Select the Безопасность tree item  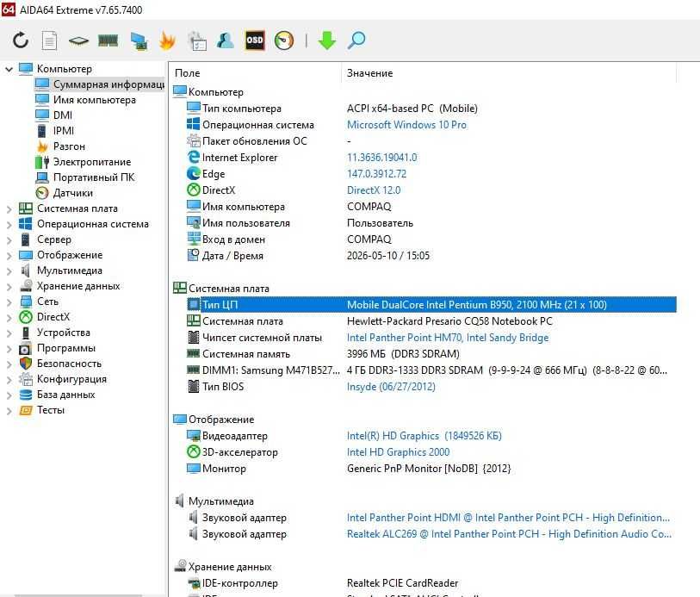69,364
